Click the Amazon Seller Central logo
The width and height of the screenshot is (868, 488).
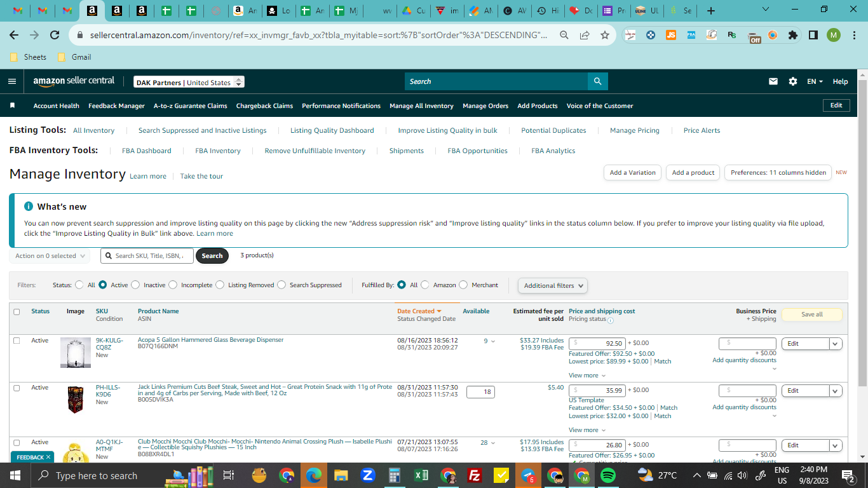point(74,81)
